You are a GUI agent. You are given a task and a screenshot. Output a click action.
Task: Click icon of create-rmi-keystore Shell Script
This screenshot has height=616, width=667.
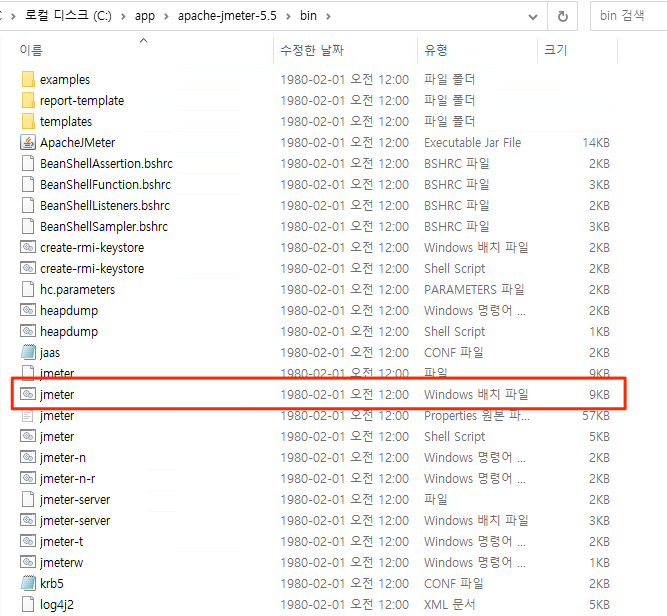click(28, 268)
